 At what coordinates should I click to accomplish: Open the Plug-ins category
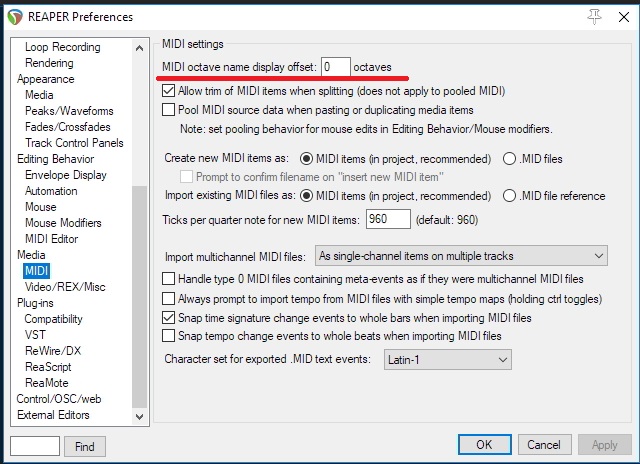point(35,303)
